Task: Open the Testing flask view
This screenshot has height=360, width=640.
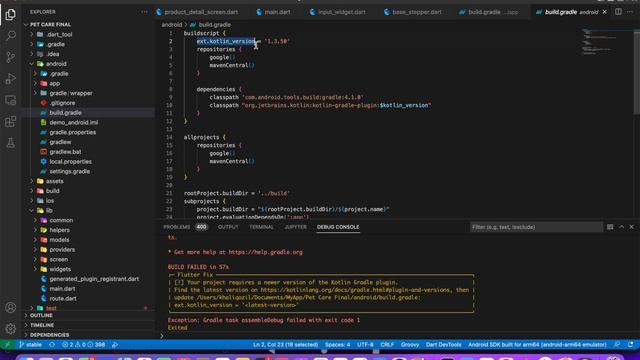Action: (11, 142)
